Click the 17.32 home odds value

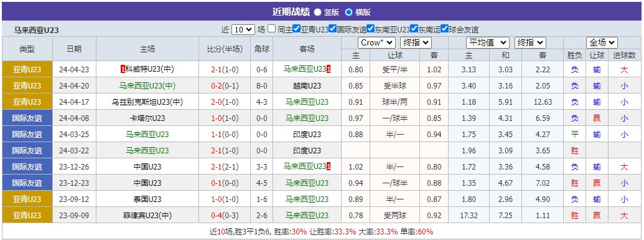[x=469, y=215]
